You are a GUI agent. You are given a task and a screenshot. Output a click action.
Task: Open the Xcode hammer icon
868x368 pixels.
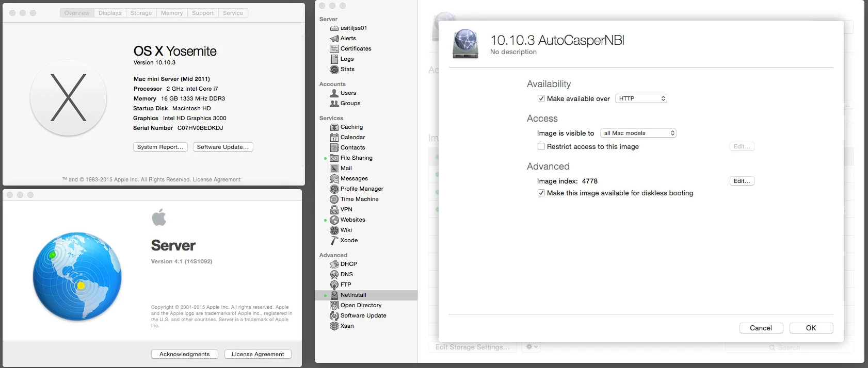click(x=334, y=240)
